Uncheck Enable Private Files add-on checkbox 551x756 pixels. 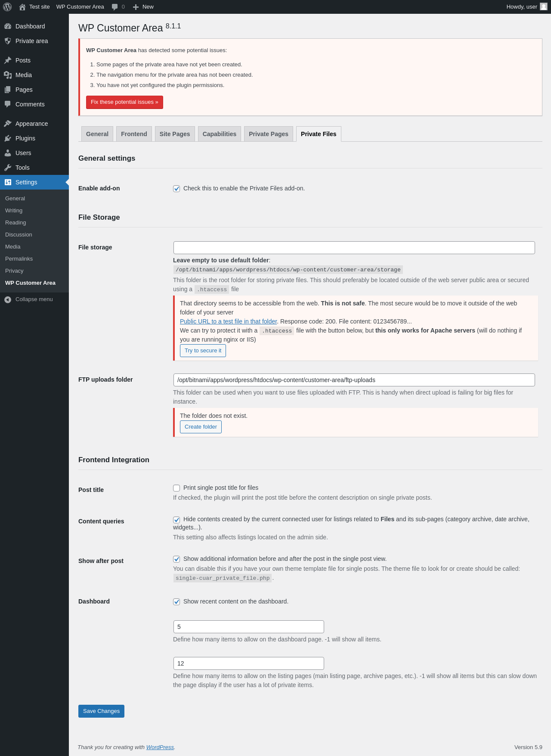[x=176, y=189]
